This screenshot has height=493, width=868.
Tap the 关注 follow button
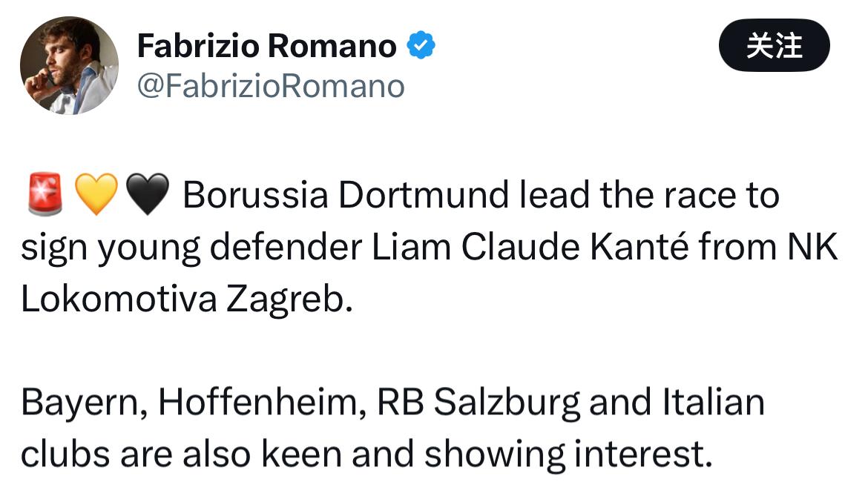pyautogui.click(x=774, y=46)
